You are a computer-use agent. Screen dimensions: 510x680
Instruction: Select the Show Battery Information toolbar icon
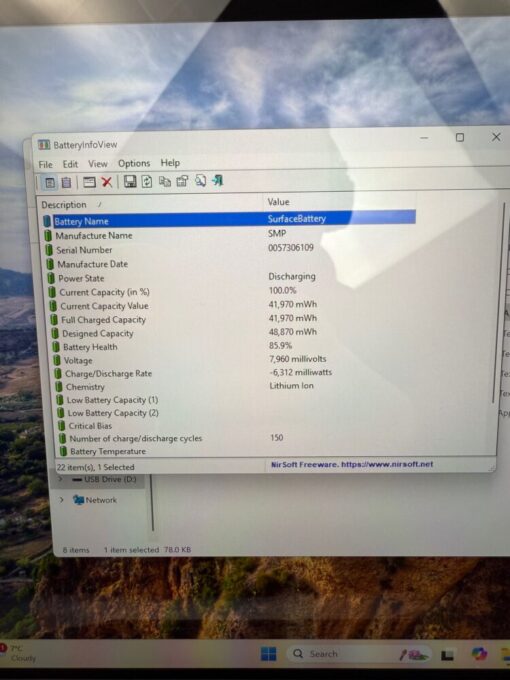[x=50, y=183]
